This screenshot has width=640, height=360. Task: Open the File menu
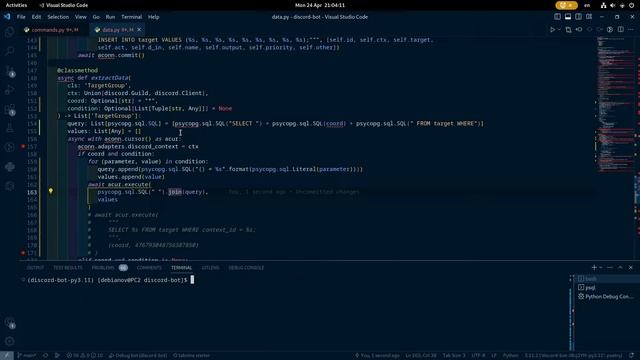[x=21, y=17]
